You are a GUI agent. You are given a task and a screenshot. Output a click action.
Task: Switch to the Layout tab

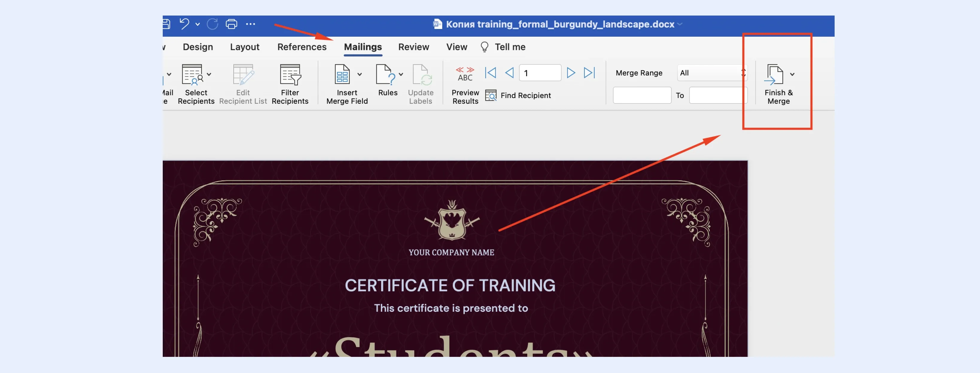point(245,47)
